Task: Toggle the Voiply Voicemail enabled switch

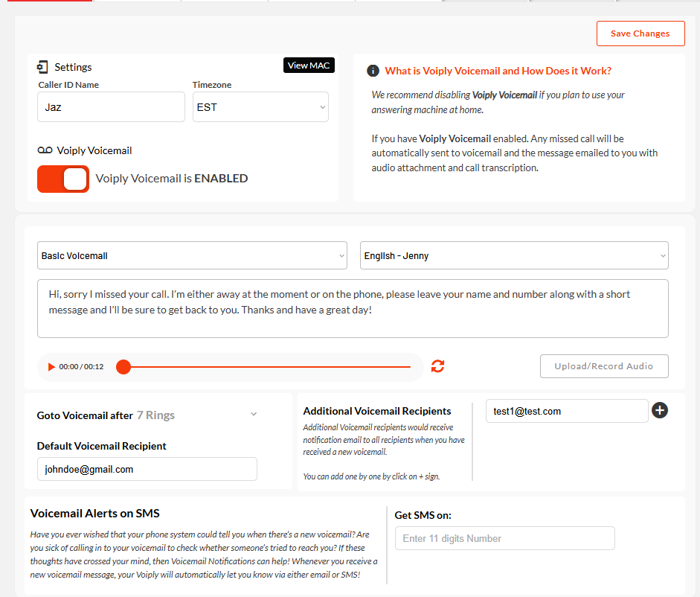Action: [63, 179]
